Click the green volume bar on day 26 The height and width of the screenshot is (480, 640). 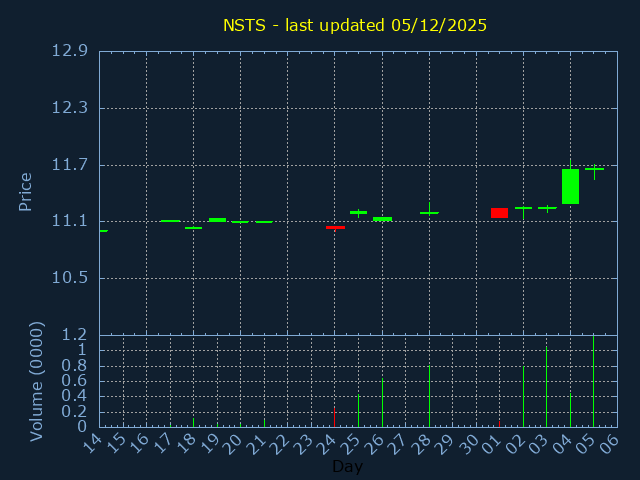(382, 402)
